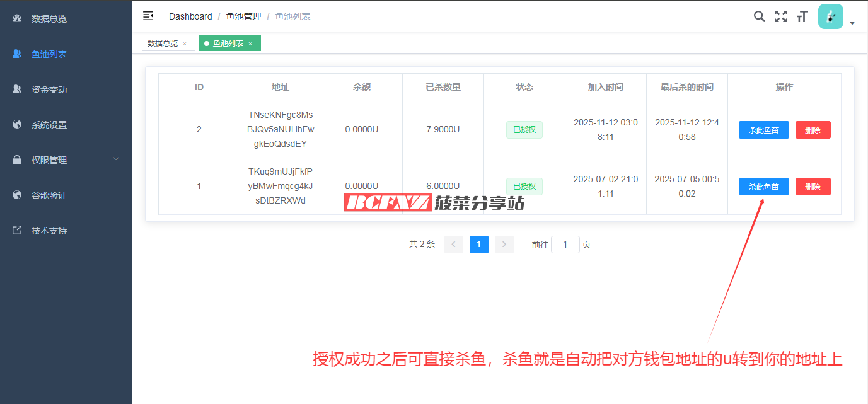Open the 技术支持 external link
This screenshot has height=404, width=868.
coord(49,231)
